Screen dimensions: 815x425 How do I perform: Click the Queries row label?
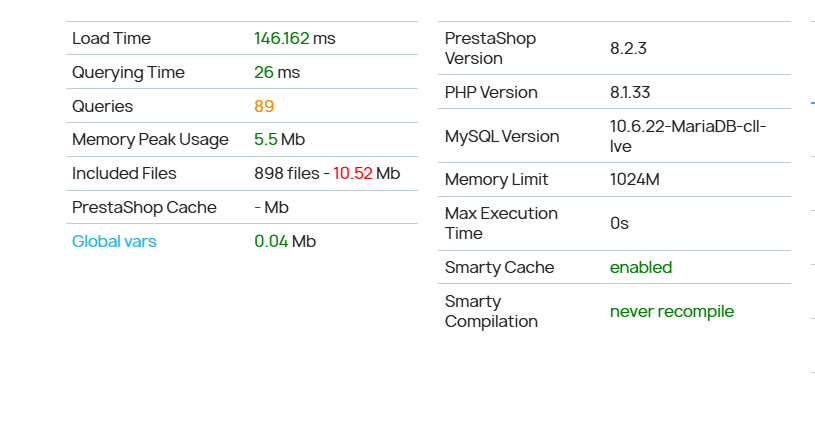click(102, 106)
